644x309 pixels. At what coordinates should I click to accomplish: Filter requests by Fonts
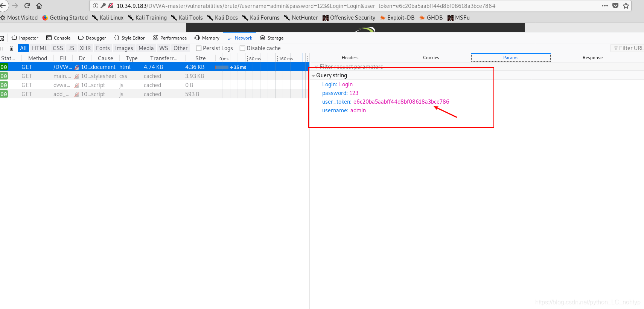(x=103, y=48)
